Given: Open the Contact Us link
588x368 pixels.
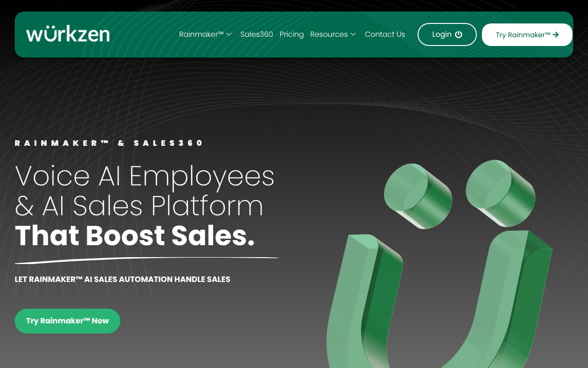Looking at the screenshot, I should pyautogui.click(x=385, y=34).
